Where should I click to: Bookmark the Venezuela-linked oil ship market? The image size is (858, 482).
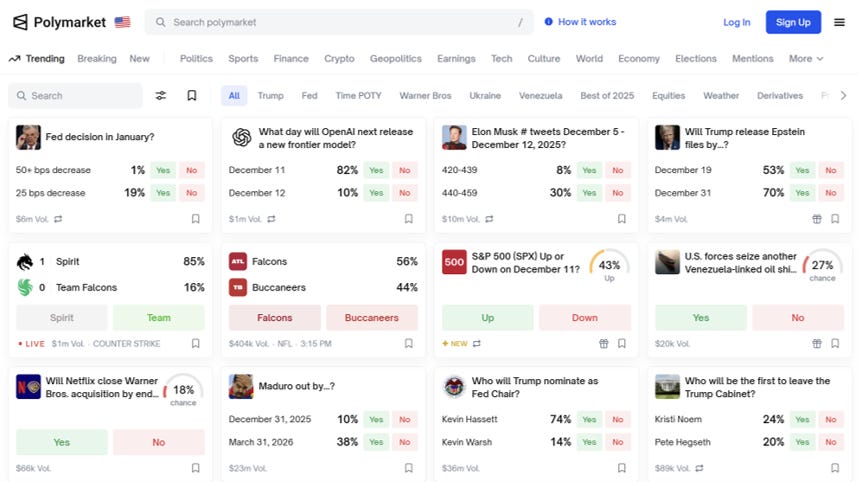835,344
